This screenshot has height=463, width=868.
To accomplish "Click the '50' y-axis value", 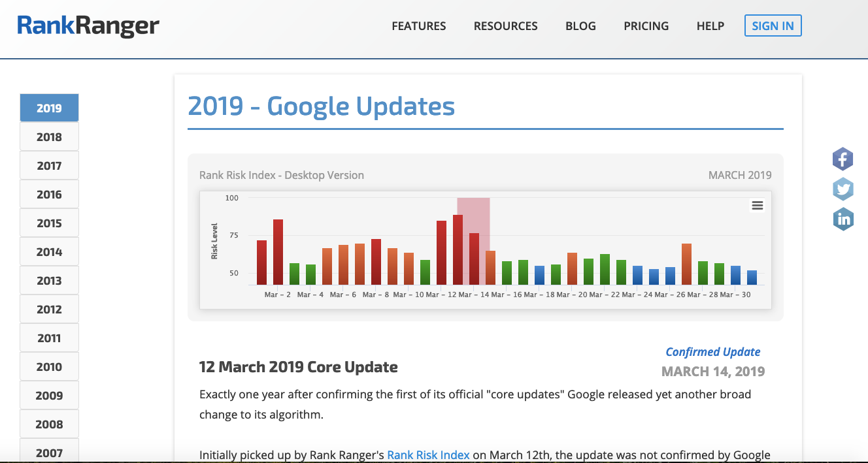I will tap(234, 273).
